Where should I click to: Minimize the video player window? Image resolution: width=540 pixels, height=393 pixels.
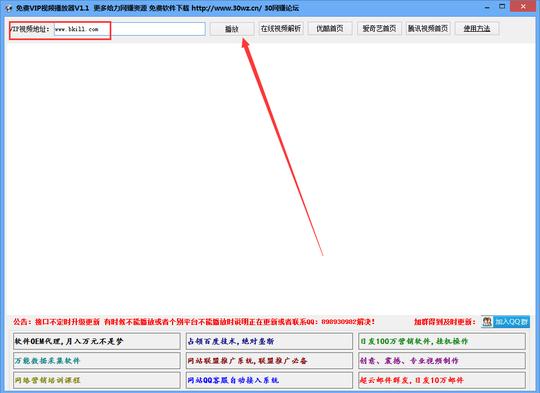click(487, 7)
